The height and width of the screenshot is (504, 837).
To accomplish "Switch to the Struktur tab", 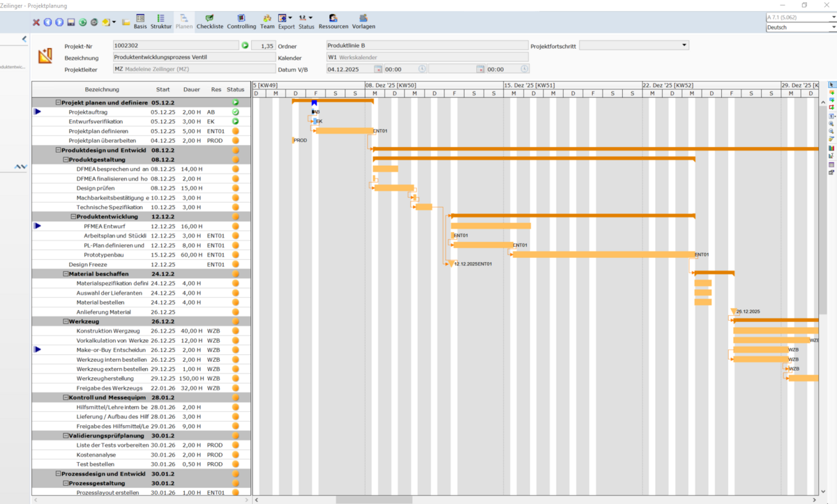I will (x=161, y=22).
